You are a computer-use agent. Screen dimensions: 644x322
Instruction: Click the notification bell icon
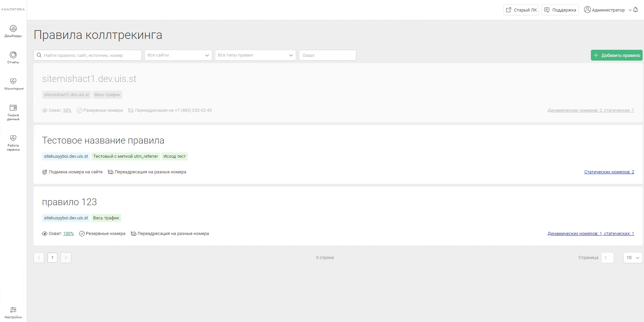click(x=636, y=10)
